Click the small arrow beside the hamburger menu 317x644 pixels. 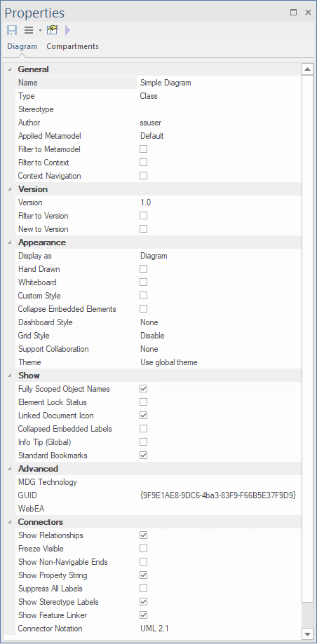40,30
